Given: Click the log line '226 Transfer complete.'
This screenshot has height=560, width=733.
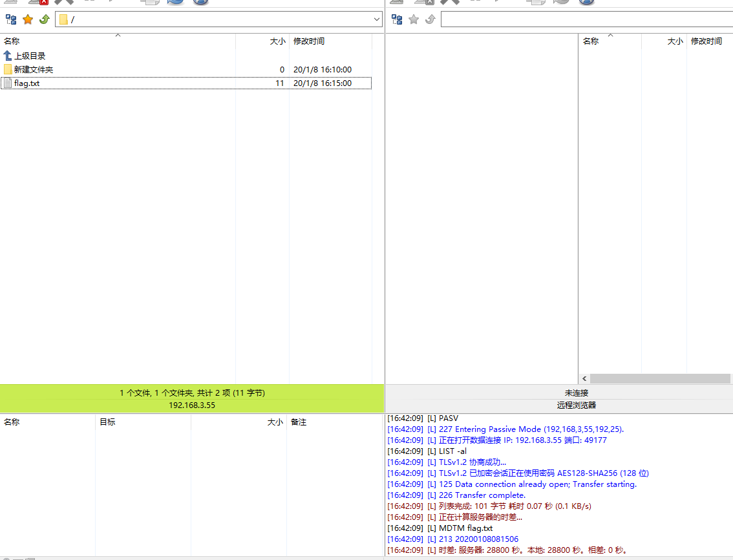Looking at the screenshot, I should pyautogui.click(x=456, y=495).
